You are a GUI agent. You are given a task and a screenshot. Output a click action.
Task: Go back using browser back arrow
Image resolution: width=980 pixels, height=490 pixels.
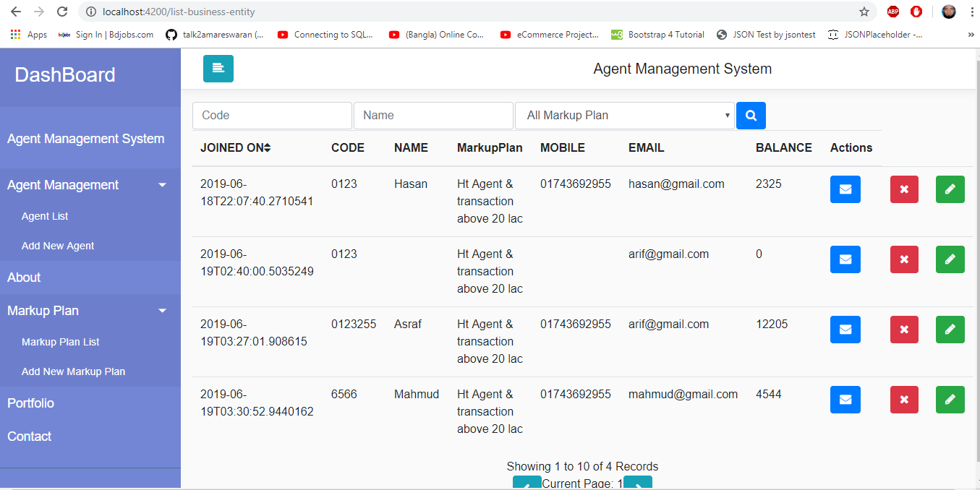click(16, 12)
